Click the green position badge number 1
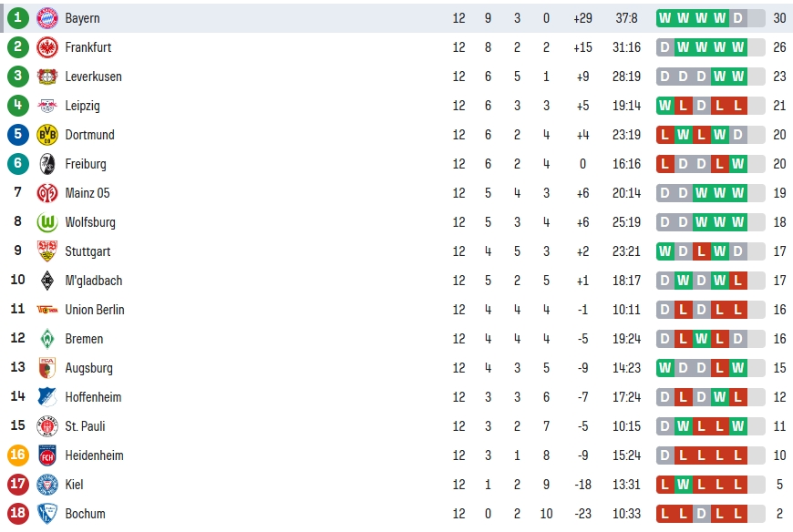 click(x=17, y=18)
